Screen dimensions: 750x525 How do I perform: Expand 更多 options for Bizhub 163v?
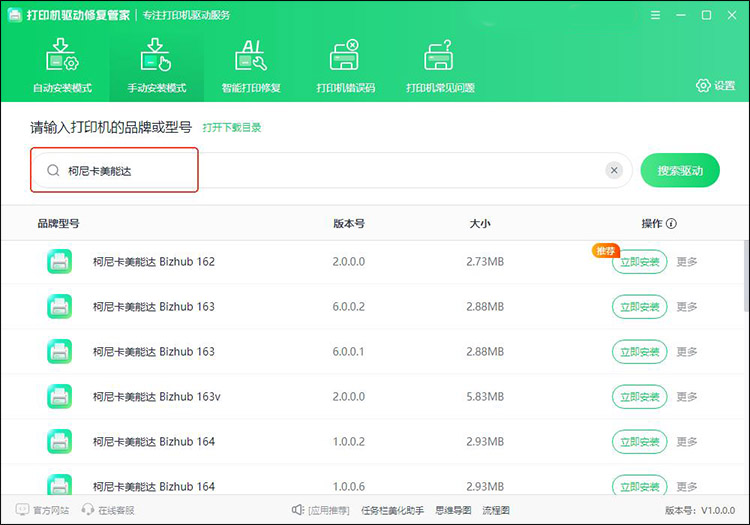click(x=687, y=397)
